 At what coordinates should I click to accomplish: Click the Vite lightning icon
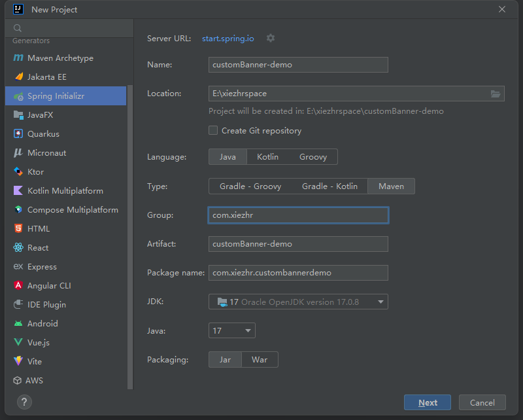(x=18, y=361)
